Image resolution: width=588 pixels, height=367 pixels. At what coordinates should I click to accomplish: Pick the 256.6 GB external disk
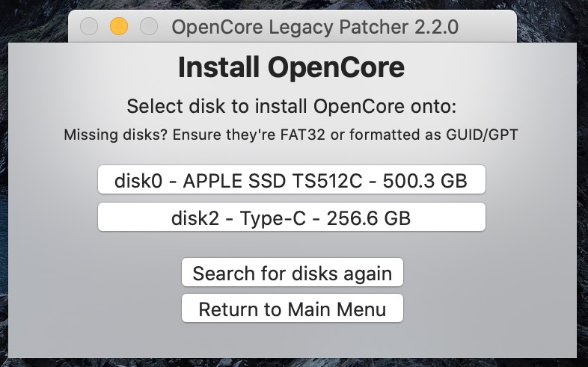tap(291, 218)
